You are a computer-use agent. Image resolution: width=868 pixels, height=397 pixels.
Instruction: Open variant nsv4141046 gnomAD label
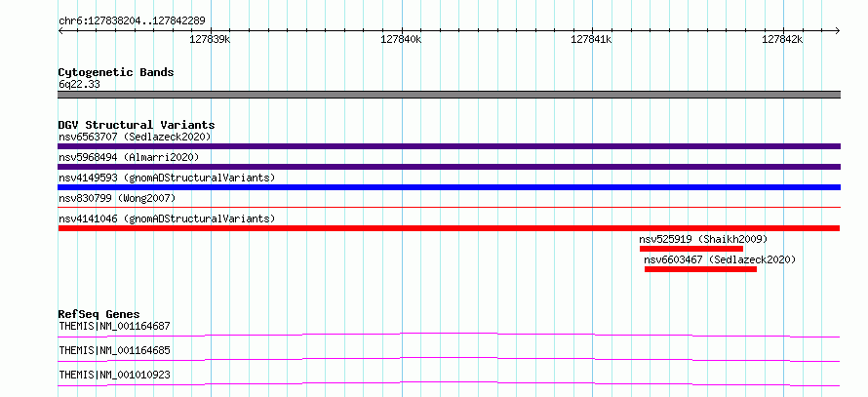tap(167, 218)
